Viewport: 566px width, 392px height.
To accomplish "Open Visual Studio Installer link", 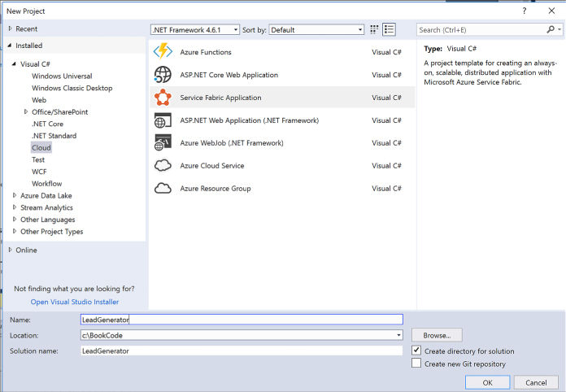I will pyautogui.click(x=74, y=302).
